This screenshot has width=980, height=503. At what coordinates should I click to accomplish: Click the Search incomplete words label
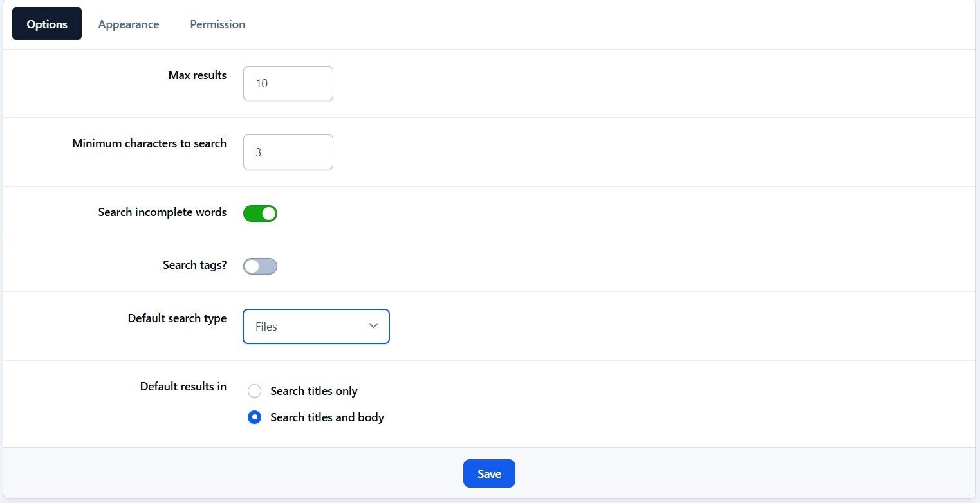pos(162,212)
